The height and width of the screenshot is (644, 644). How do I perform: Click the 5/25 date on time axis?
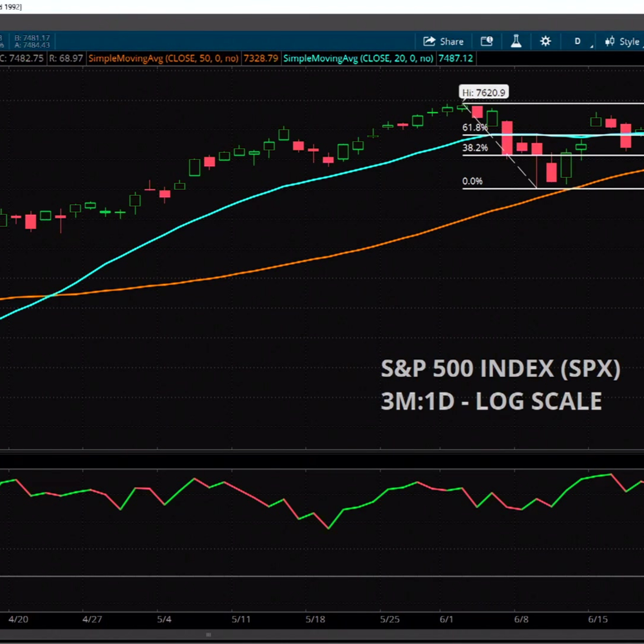pyautogui.click(x=390, y=619)
